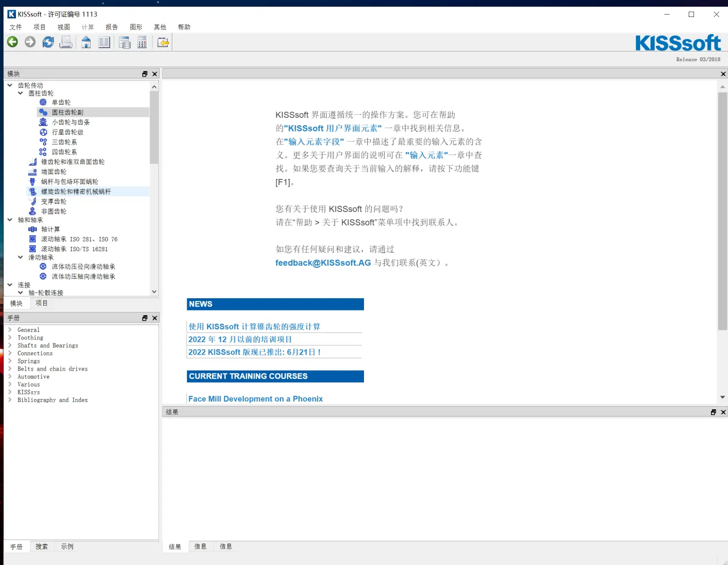Screen dimensions: 728x565
Task: Switch to the 示例 tab
Action: pos(67,547)
